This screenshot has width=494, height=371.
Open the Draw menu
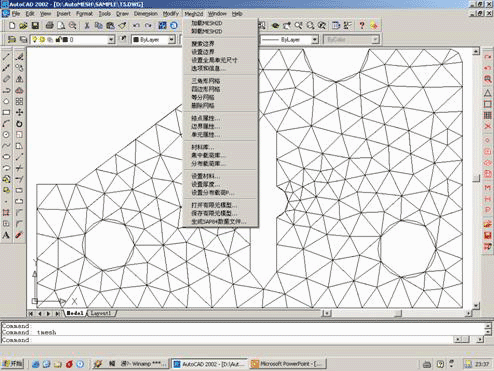tap(122, 14)
